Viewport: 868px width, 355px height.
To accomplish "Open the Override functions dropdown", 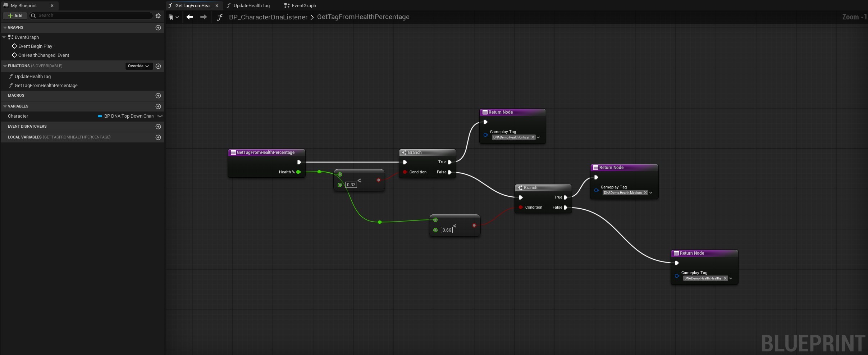I will tap(138, 66).
